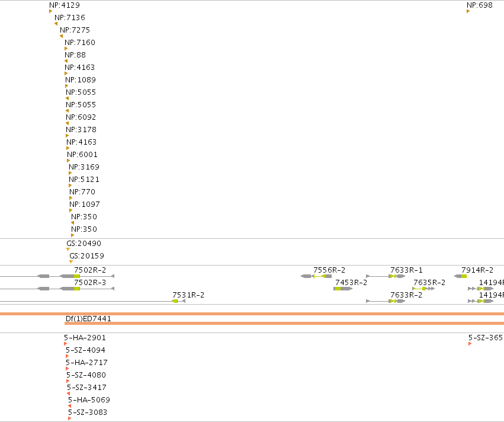Click the red marker under 5-HA-2901
Screen dimensions: 504x422
pos(66,344)
